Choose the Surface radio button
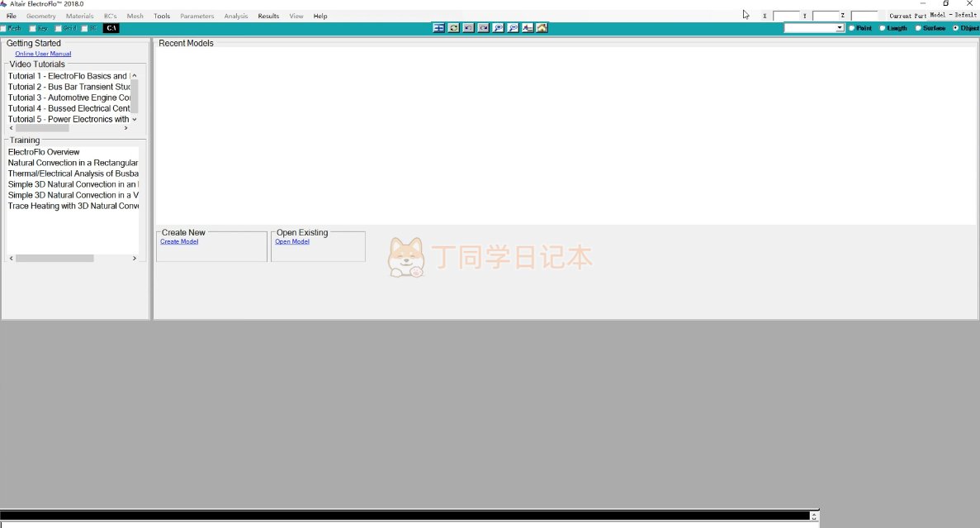This screenshot has width=980, height=528. pyautogui.click(x=918, y=28)
